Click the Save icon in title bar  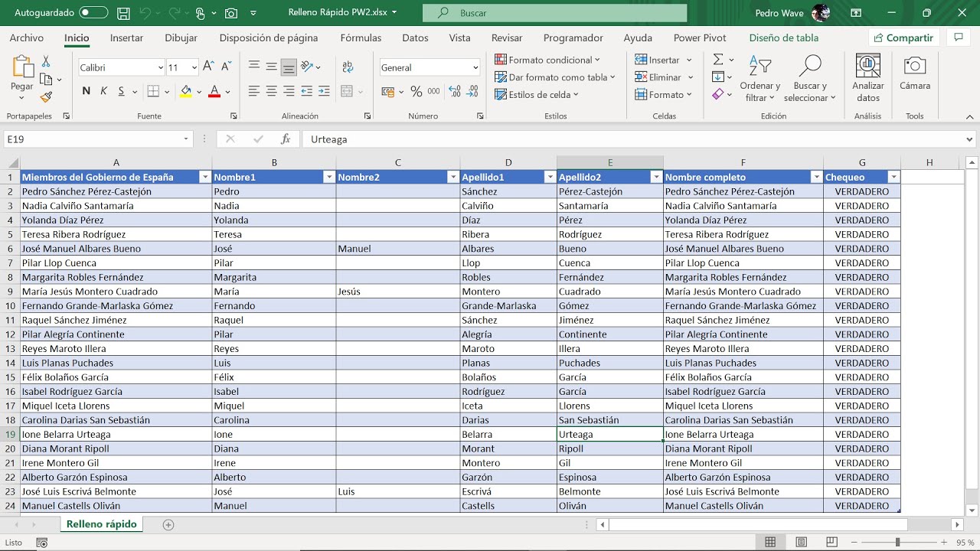[123, 13]
